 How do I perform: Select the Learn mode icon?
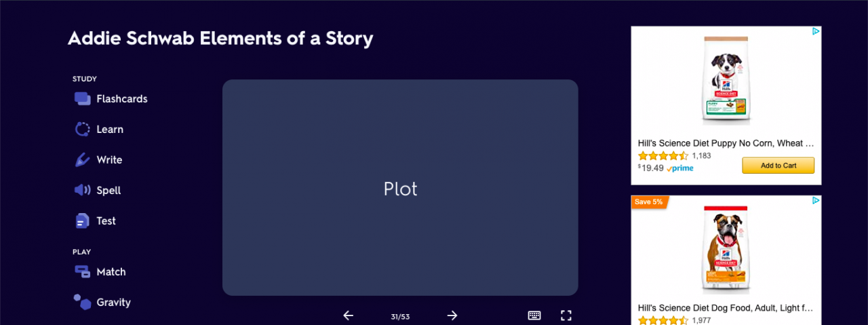[x=83, y=130]
